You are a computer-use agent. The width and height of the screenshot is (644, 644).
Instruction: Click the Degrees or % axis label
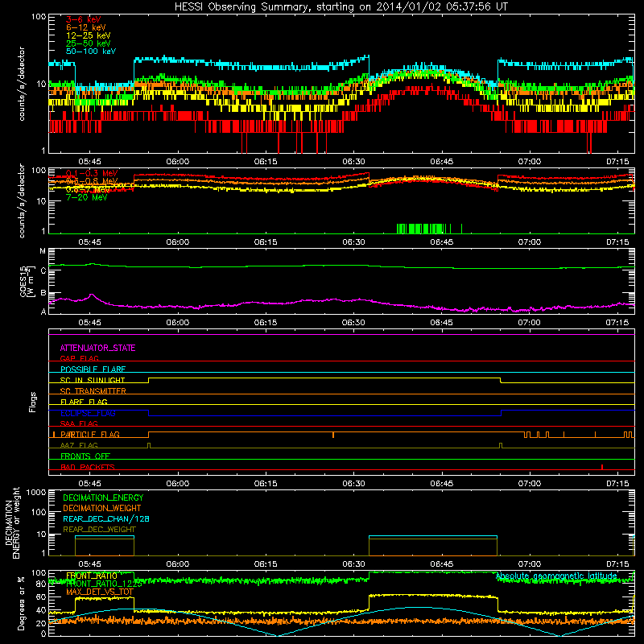21,603
